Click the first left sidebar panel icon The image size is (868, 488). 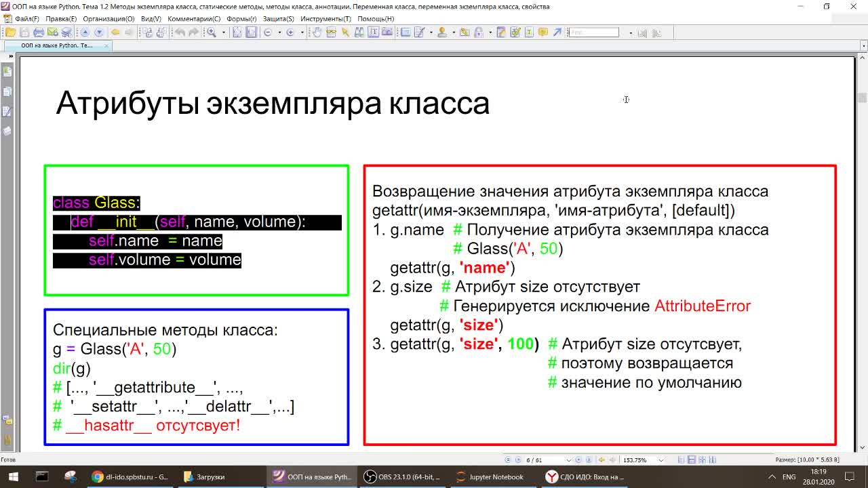coord(7,70)
